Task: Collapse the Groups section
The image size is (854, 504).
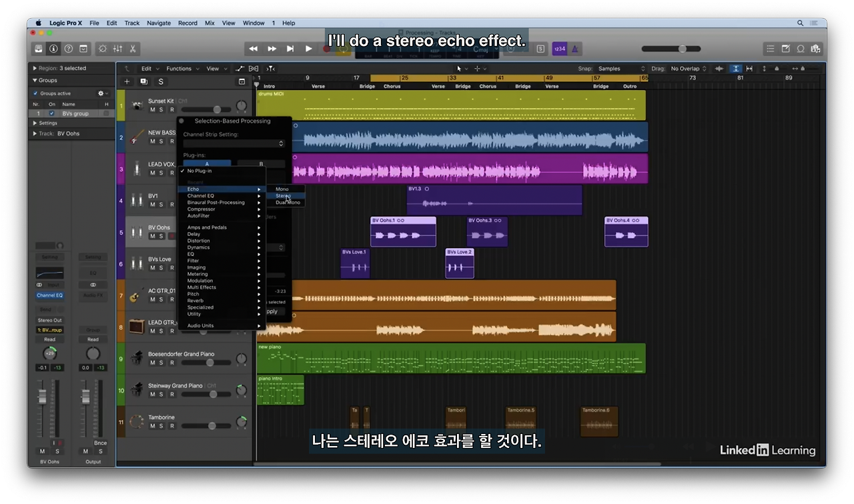Action: tap(35, 80)
